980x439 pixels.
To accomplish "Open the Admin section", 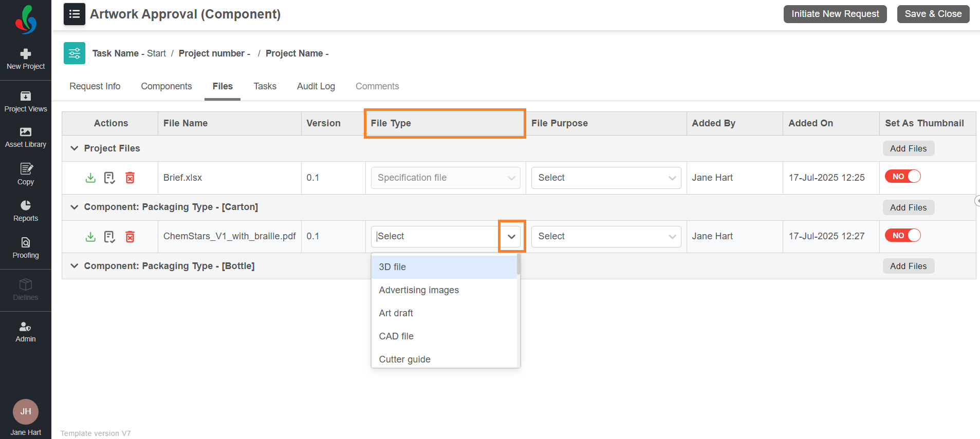I will [x=26, y=332].
